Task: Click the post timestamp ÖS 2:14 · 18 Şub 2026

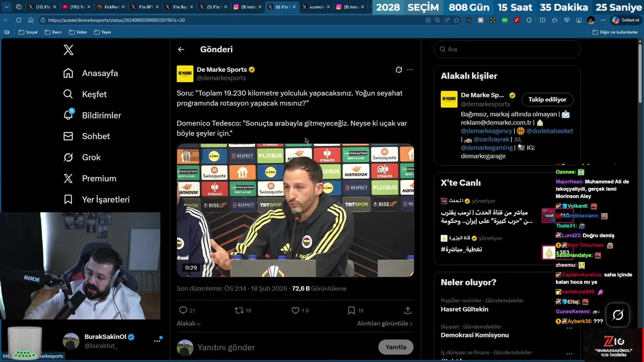Action: coord(249,289)
